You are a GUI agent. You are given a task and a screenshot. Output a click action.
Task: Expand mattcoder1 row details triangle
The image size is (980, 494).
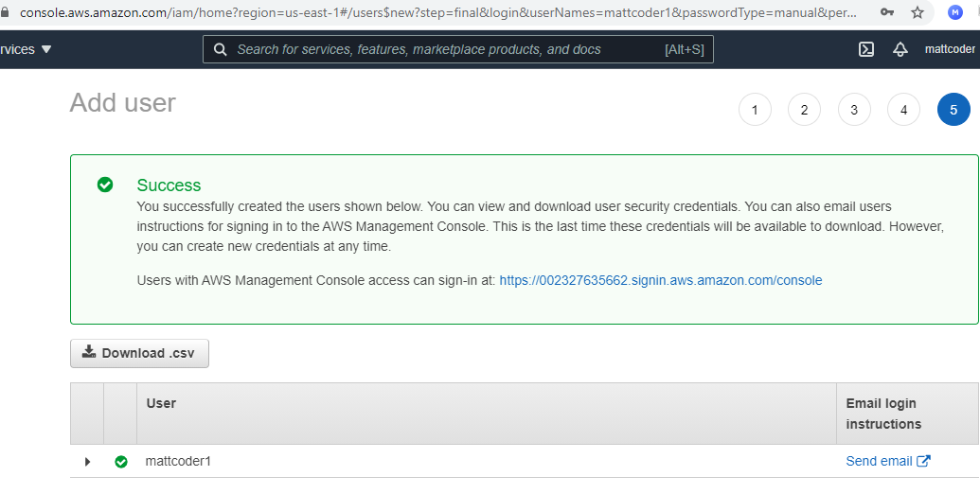click(x=87, y=462)
